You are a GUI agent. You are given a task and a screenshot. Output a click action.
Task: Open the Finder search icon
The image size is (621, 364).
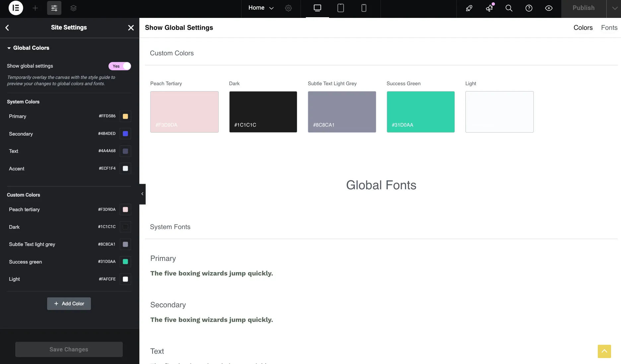tap(509, 8)
